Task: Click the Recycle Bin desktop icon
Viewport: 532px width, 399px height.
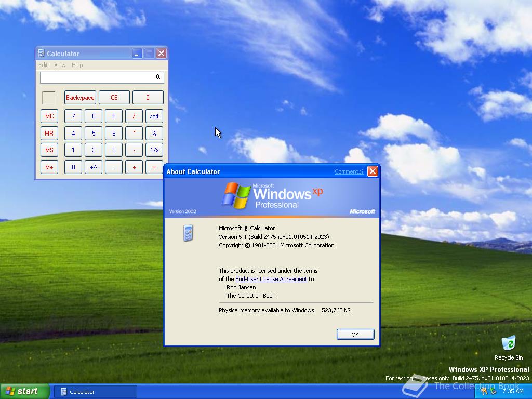Action: (508, 348)
